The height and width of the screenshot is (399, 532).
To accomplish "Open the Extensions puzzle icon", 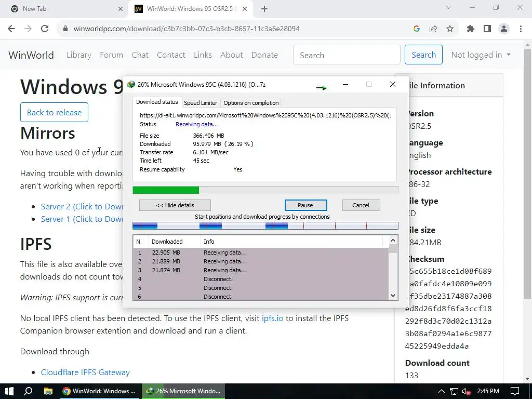I will [471, 29].
